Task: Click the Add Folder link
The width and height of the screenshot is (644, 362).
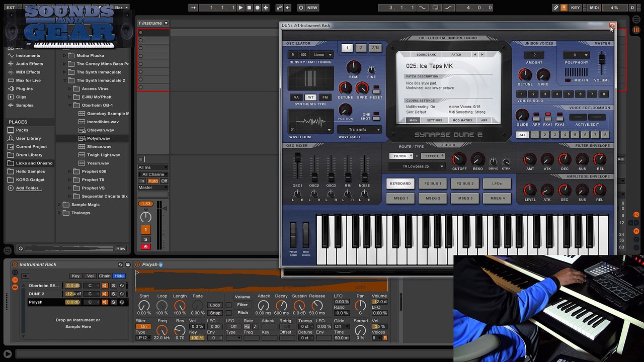Action: click(x=29, y=188)
